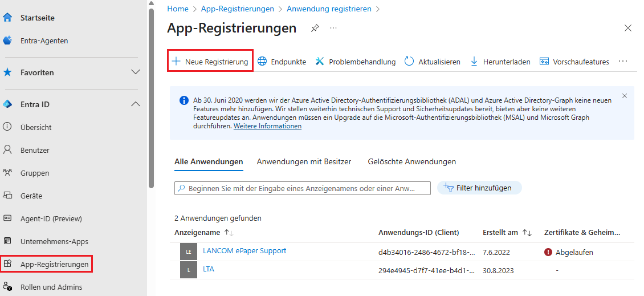Click Neue Registrierung button

coord(210,62)
